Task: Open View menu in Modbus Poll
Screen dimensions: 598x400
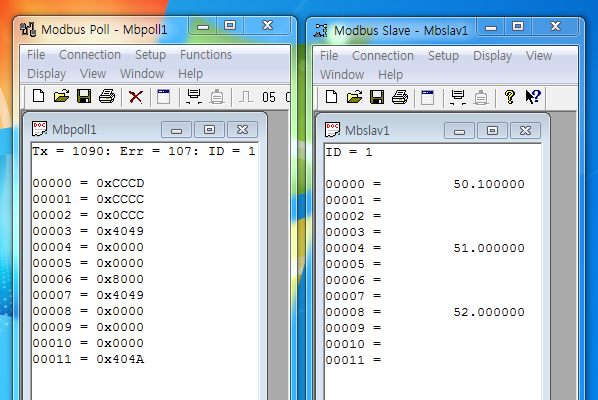Action: (x=93, y=74)
